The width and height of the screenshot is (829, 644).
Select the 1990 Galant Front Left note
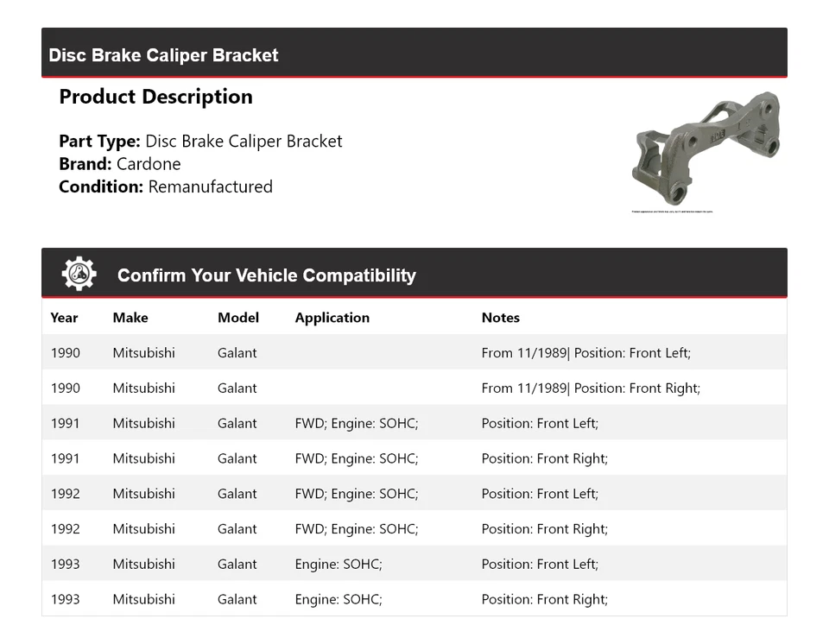pyautogui.click(x=586, y=353)
